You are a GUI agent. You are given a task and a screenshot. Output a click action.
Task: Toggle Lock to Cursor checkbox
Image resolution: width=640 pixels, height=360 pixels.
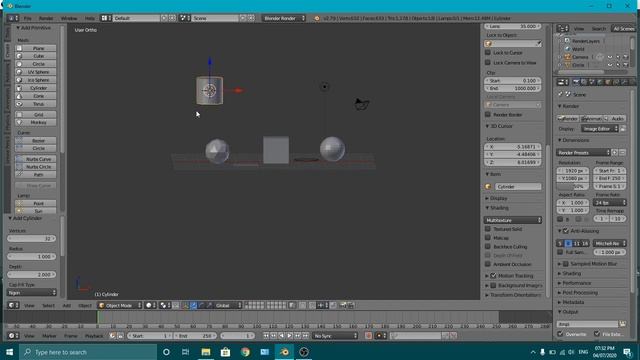[488, 53]
